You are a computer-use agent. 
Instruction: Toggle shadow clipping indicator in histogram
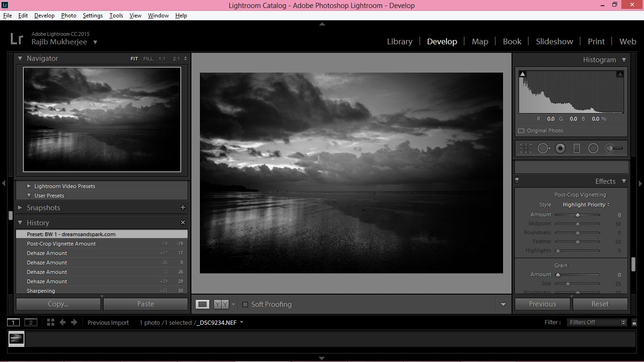pyautogui.click(x=522, y=74)
